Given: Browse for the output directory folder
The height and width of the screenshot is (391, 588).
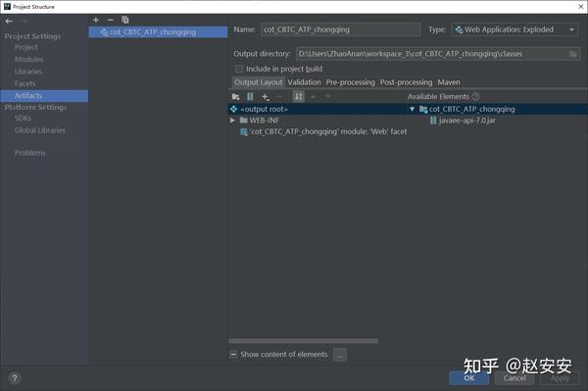Looking at the screenshot, I should pos(572,54).
